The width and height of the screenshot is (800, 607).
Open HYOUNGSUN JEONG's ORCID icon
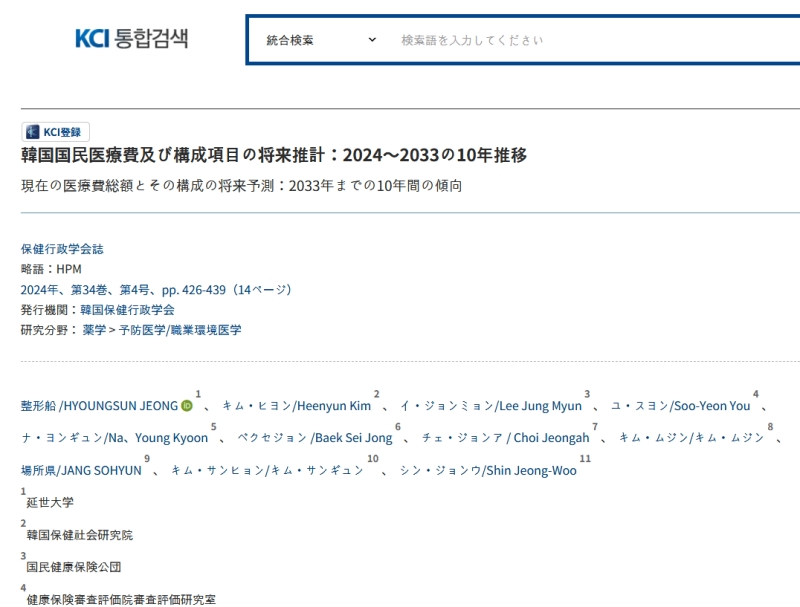187,406
